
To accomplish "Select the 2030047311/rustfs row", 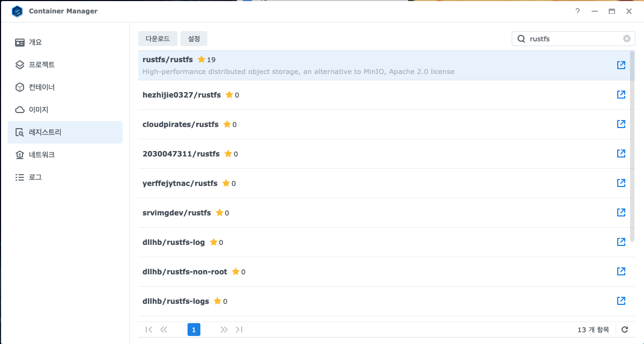I will (384, 154).
